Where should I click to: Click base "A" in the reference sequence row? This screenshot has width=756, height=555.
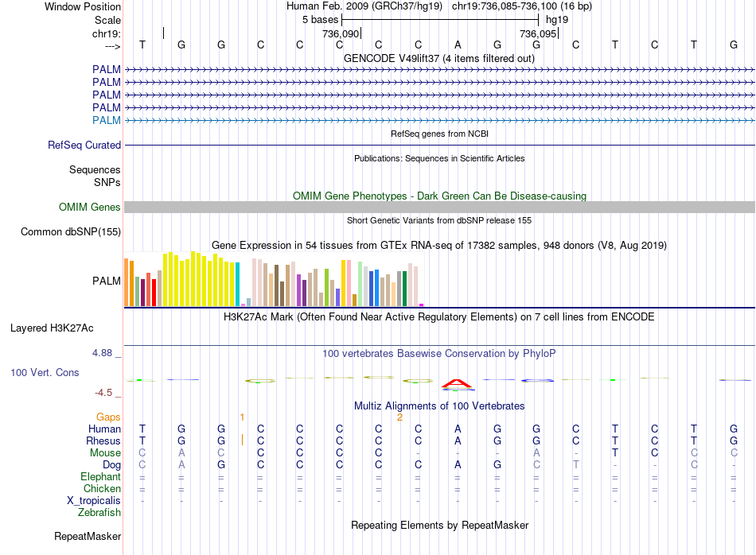[x=458, y=45]
